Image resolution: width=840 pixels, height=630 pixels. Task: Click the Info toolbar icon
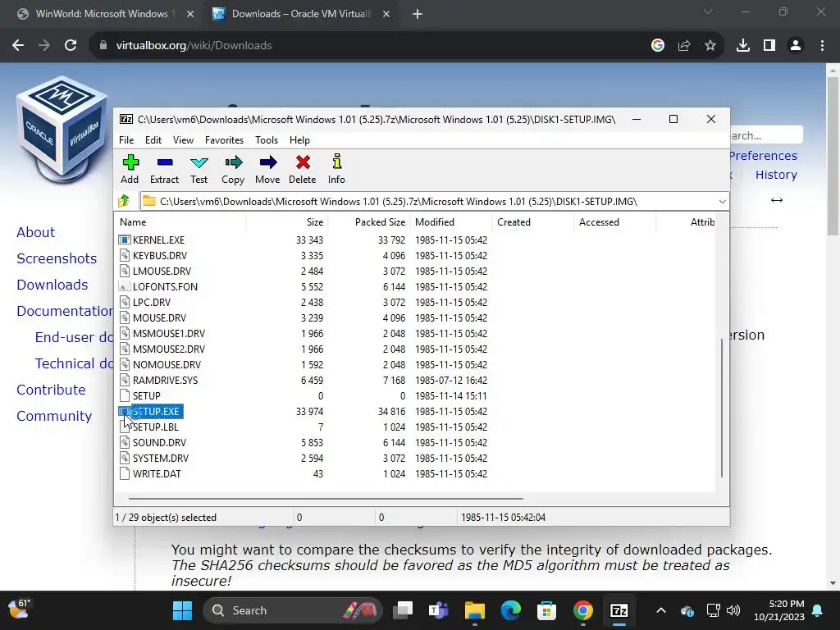(337, 162)
